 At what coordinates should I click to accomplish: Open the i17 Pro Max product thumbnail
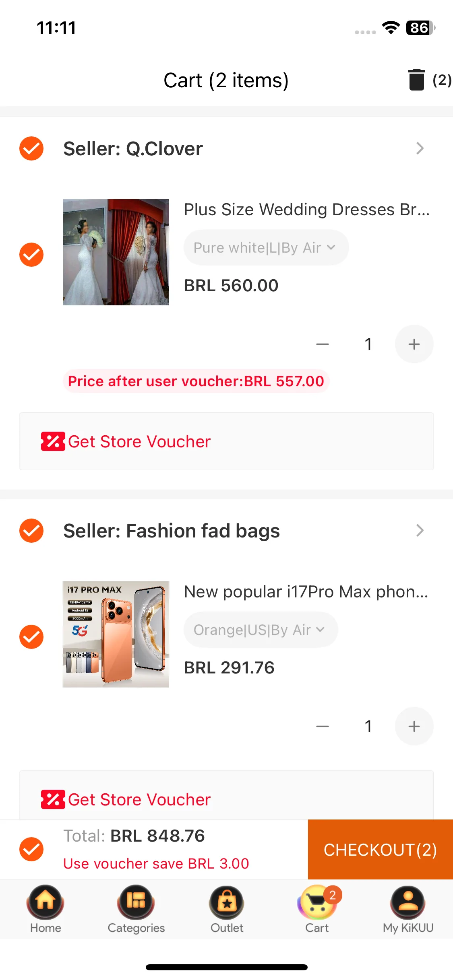point(116,634)
